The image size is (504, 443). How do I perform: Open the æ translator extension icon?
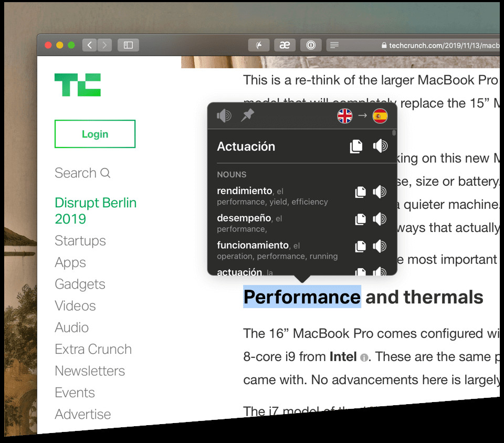click(285, 45)
